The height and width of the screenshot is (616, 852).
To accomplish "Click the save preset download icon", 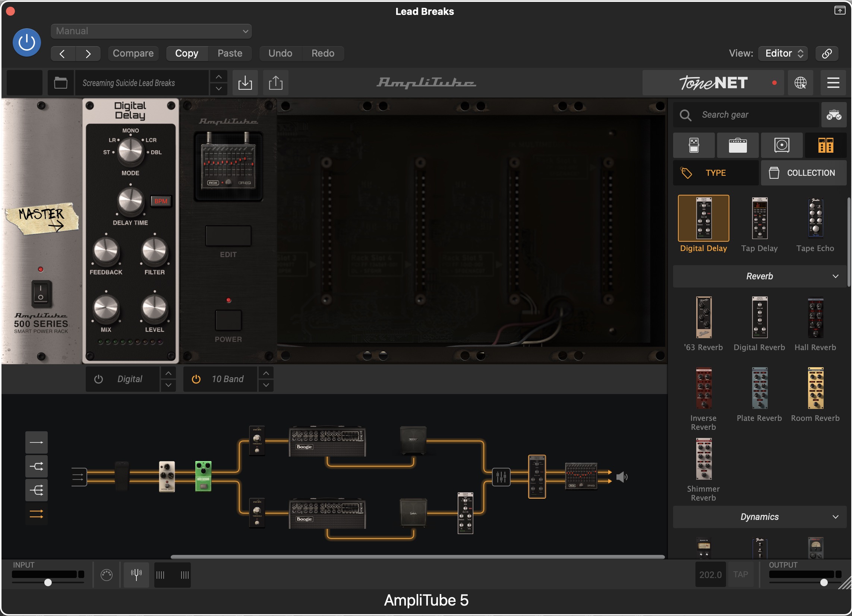I will [245, 83].
